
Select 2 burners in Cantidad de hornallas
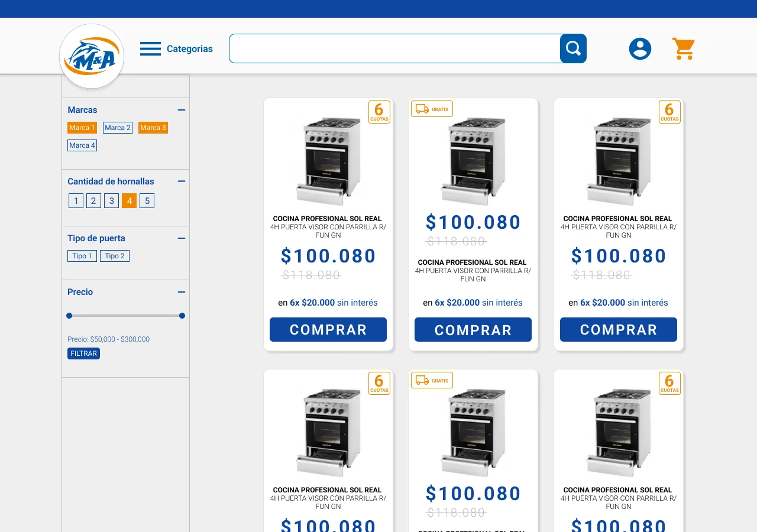click(93, 201)
